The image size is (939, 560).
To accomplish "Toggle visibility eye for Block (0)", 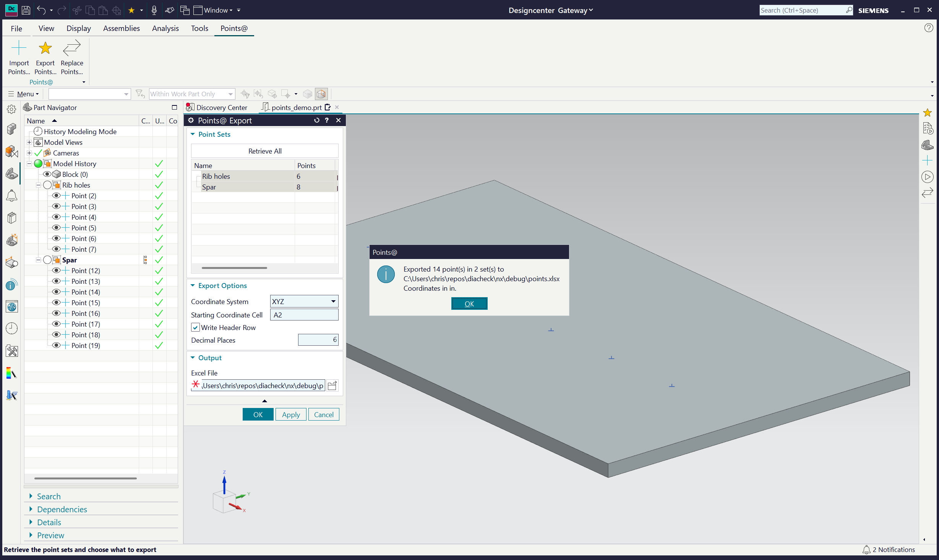I will pos(47,174).
